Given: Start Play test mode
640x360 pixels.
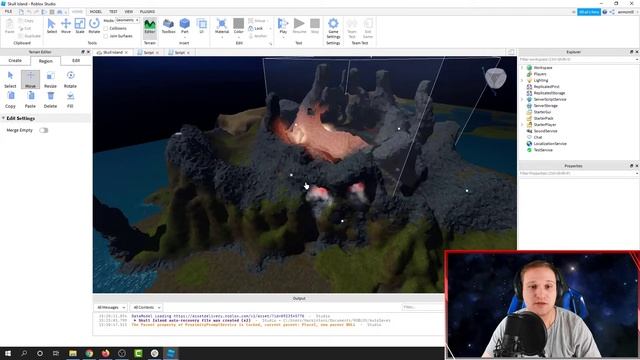Looking at the screenshot, I should (283, 26).
